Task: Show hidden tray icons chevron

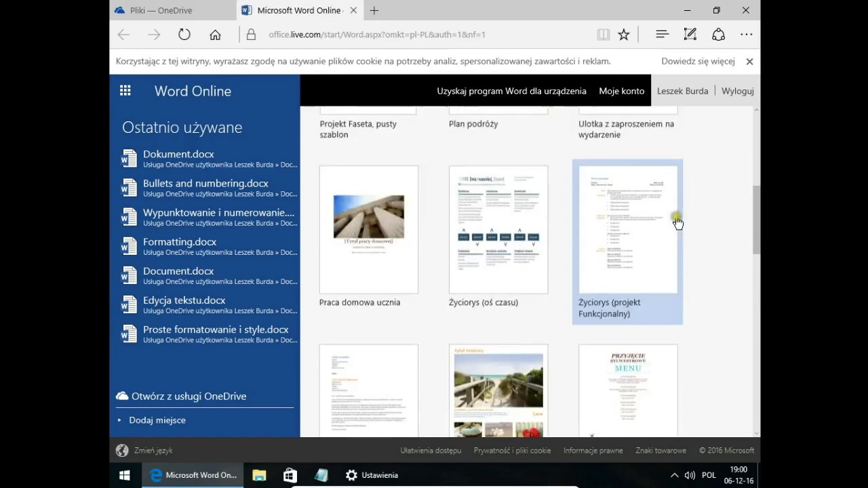Action: click(674, 475)
